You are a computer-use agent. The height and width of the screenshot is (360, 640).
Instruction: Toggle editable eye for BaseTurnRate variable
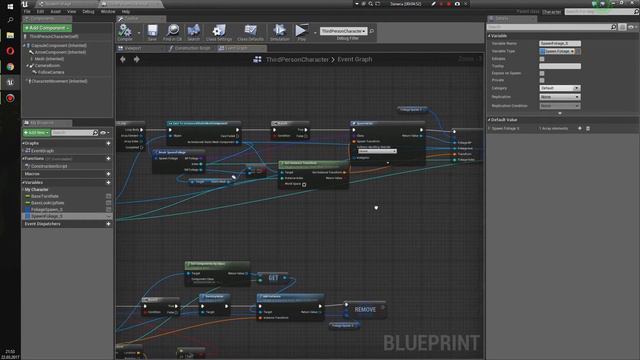pyautogui.click(x=109, y=196)
